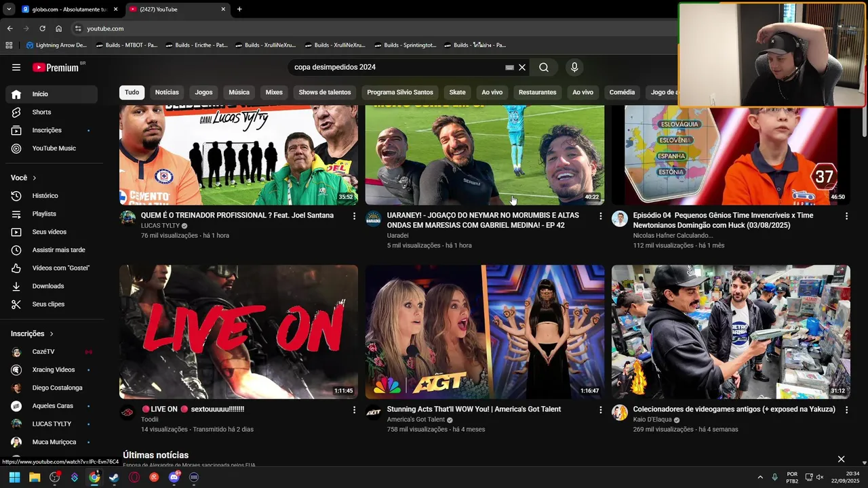Select the Restaurantes filter chip

pyautogui.click(x=537, y=92)
